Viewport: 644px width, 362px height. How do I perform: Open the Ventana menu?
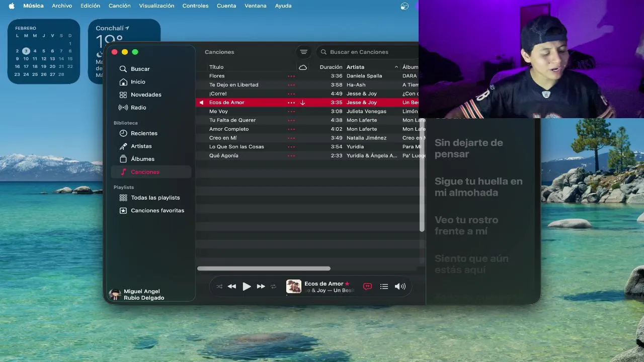coord(256,6)
